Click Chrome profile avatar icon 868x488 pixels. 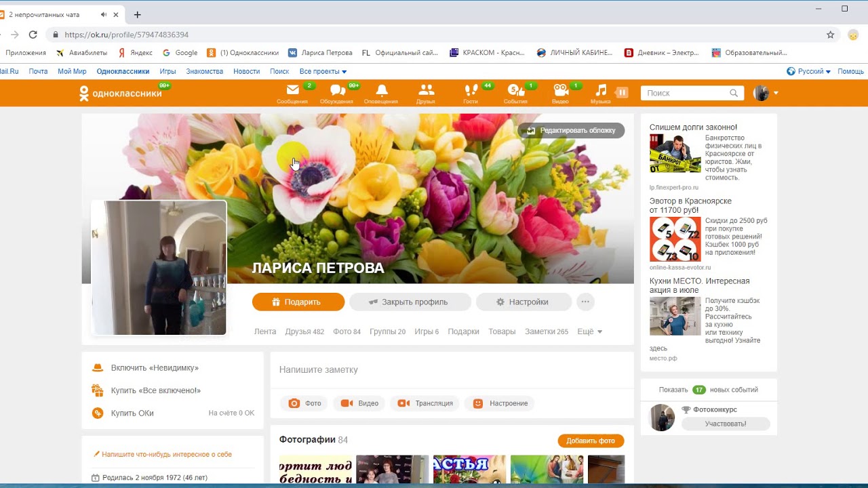point(854,35)
